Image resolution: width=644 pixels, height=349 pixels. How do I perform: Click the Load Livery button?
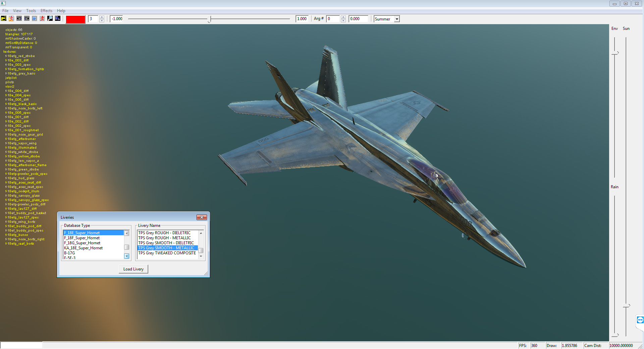pyautogui.click(x=133, y=269)
